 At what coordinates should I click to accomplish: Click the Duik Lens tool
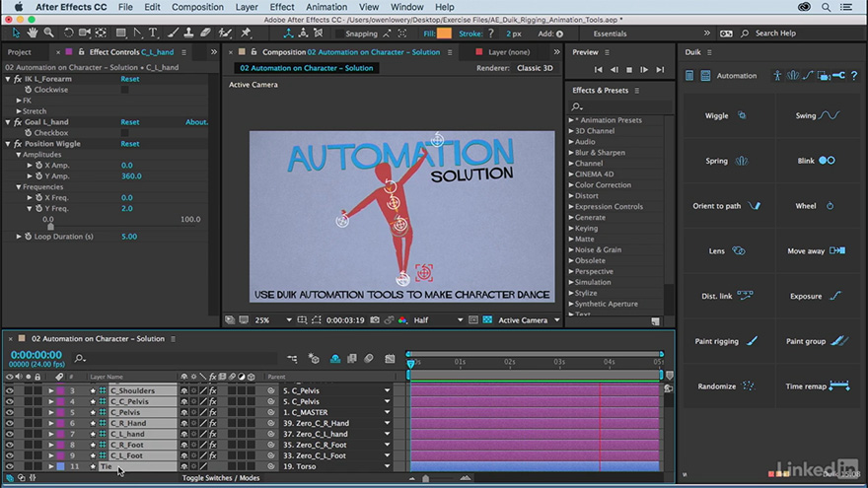click(x=727, y=250)
